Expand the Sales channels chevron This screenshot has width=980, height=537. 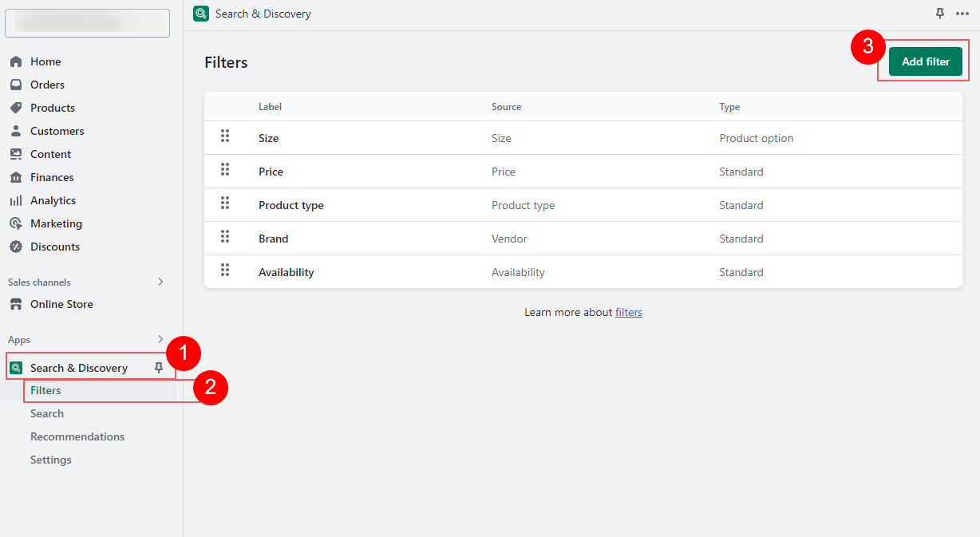(x=160, y=282)
